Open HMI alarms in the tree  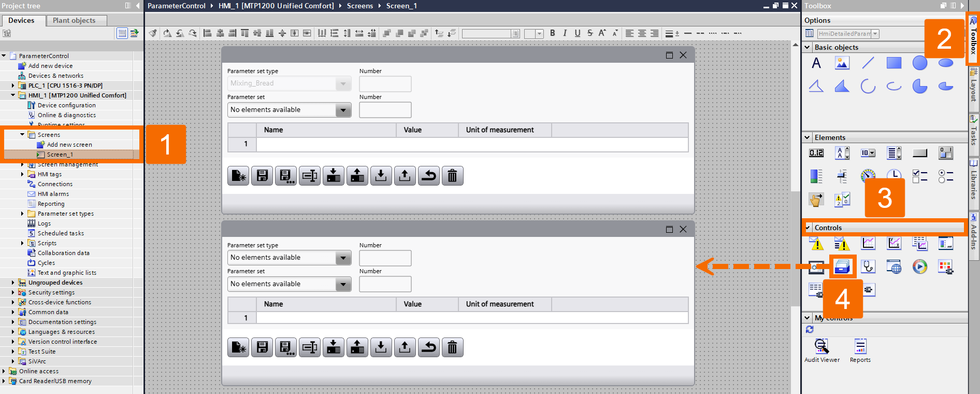click(53, 194)
